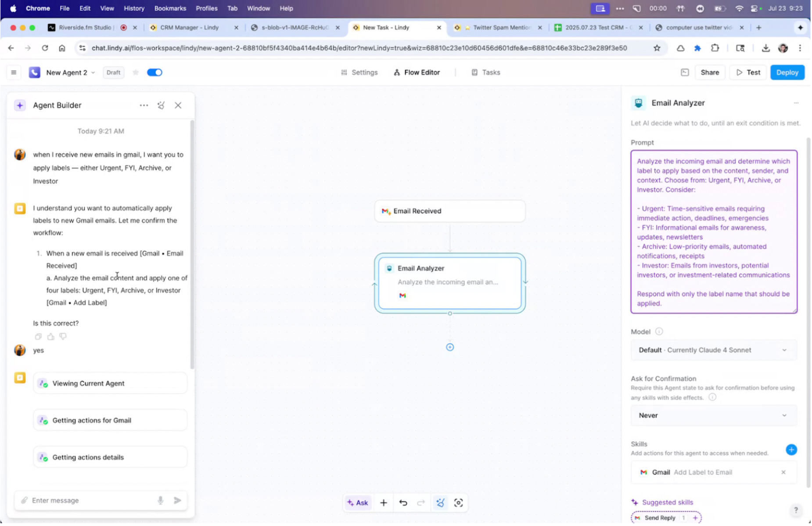This screenshot has height=526, width=812.
Task: Click the Agent Builder magic wand icon
Action: tap(161, 105)
